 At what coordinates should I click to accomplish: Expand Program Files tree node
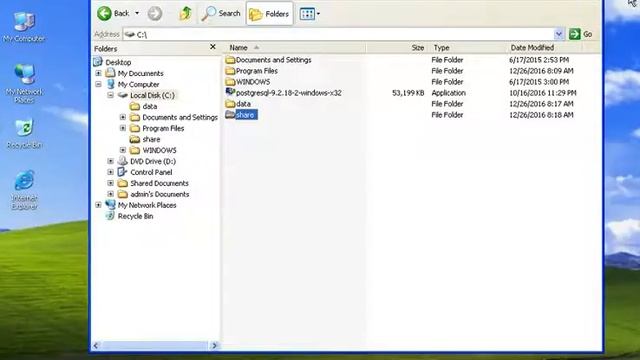point(123,129)
